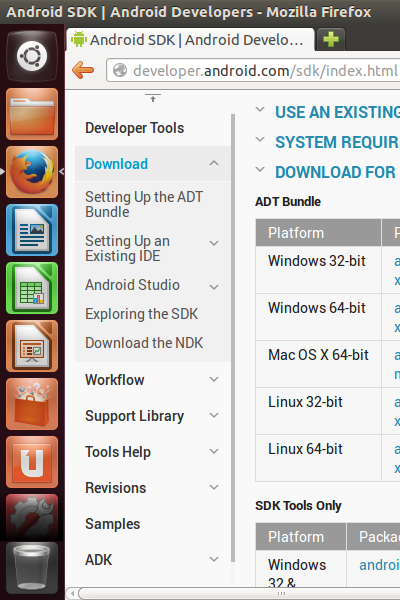Viewport: 400px width, 600px height.
Task: Expand the Workflow sidebar section
Action: [x=214, y=379]
